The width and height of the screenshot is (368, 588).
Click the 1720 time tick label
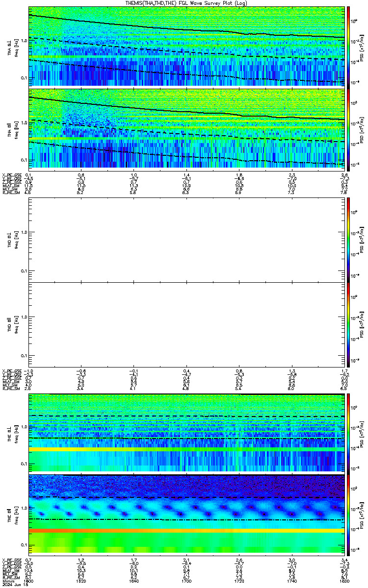click(x=239, y=581)
